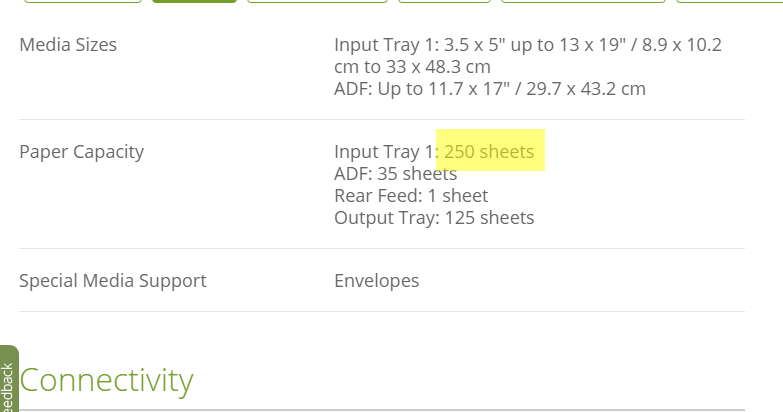This screenshot has width=783, height=412.
Task: Click the green "Connectivity" section heading
Action: click(x=106, y=381)
